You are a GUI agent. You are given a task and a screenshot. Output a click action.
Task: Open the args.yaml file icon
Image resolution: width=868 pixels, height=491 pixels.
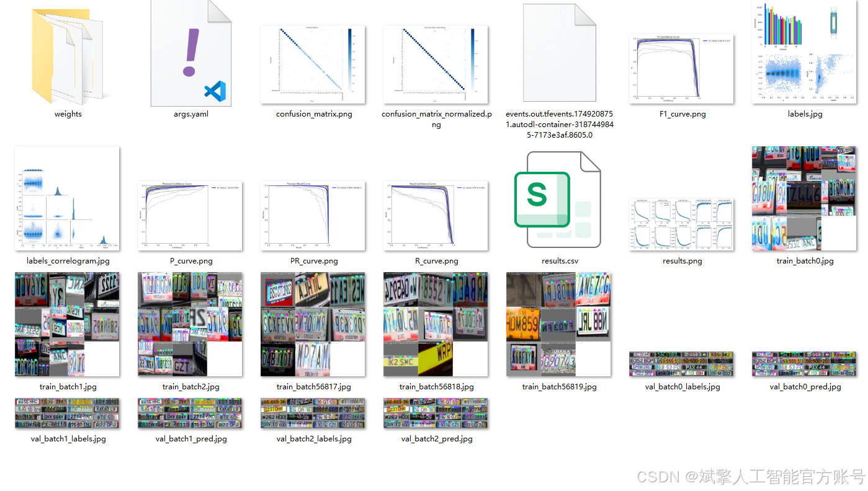pyautogui.click(x=191, y=53)
